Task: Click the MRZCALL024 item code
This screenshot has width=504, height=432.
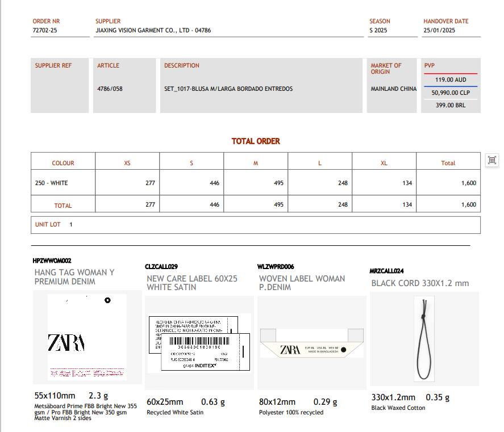Action: [x=388, y=271]
